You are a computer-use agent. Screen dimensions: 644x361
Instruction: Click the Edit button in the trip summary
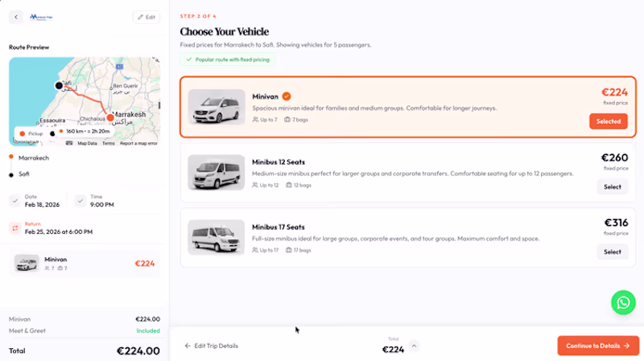[x=146, y=17]
